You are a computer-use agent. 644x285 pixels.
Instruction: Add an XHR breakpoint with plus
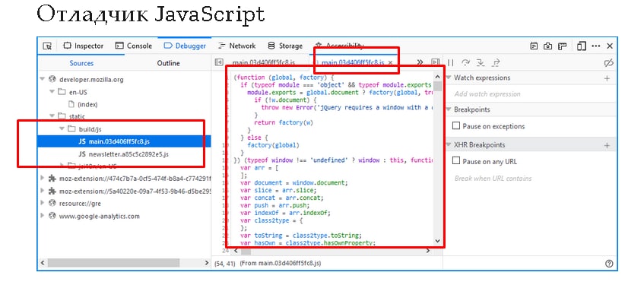tap(607, 145)
